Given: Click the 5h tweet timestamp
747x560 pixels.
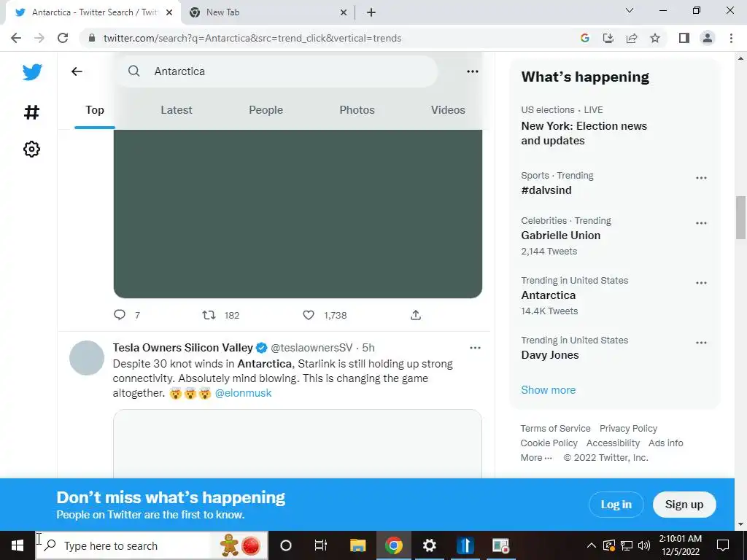Looking at the screenshot, I should [x=368, y=348].
